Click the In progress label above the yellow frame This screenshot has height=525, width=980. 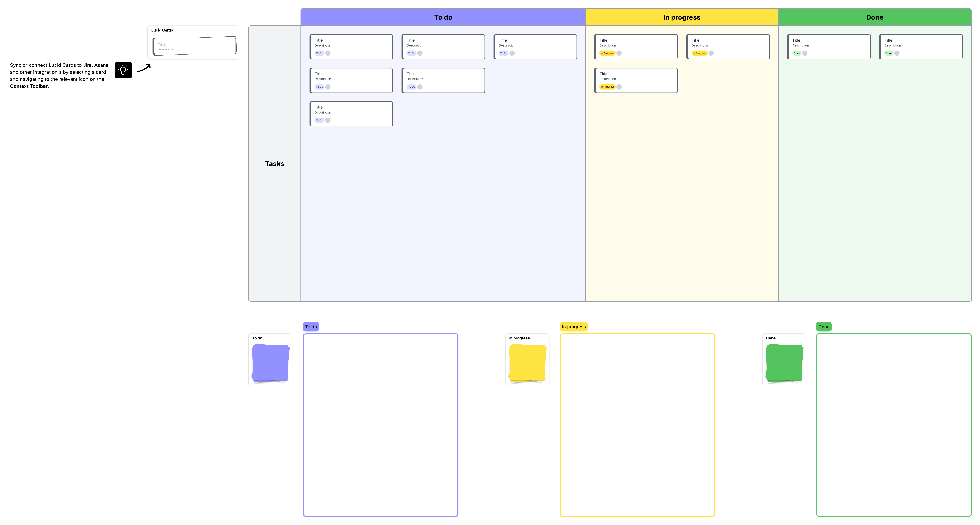(574, 326)
